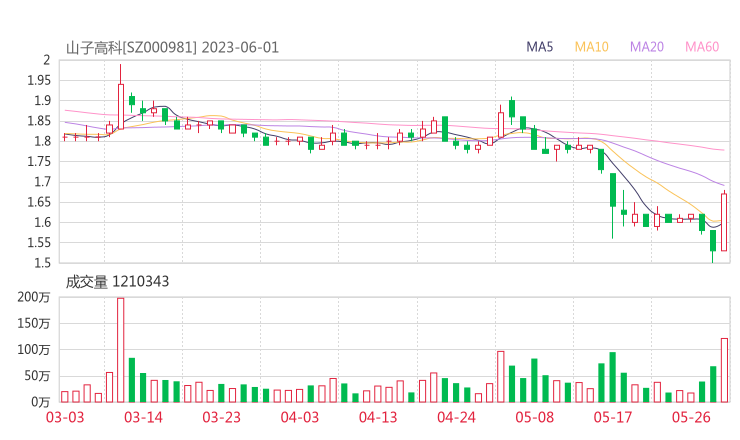Click the 50万 volume axis label

pos(37,376)
